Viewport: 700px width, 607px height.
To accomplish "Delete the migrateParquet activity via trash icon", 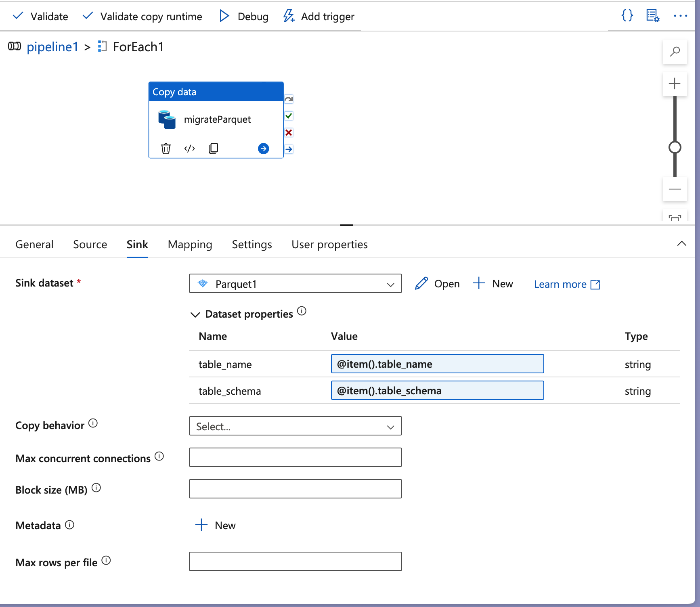I will coord(166,149).
